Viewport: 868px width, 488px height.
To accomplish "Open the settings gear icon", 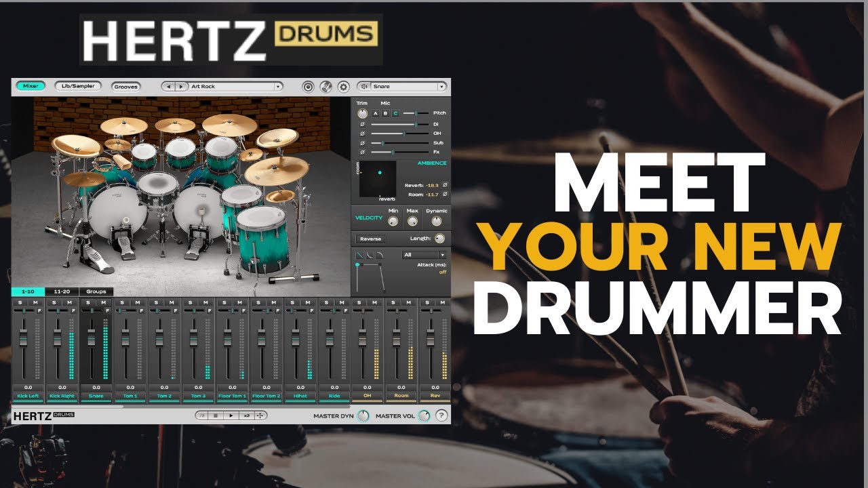I will coord(344,87).
